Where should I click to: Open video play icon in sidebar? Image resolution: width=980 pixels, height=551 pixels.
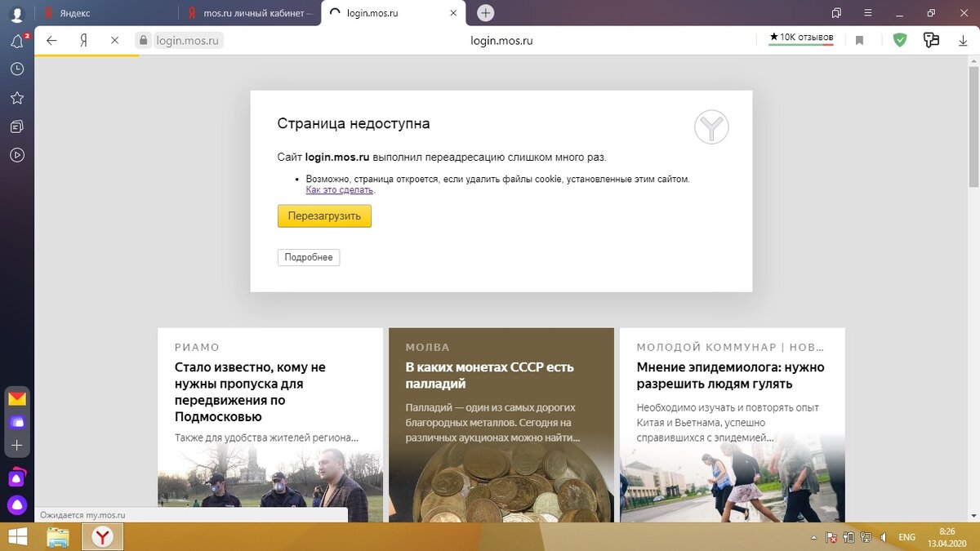tap(16, 154)
